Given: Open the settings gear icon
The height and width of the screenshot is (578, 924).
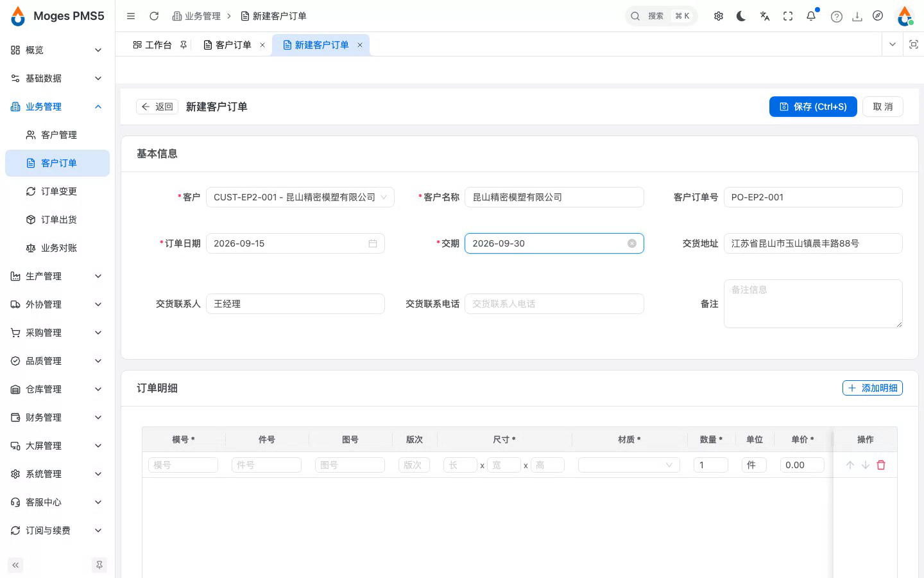Looking at the screenshot, I should (719, 16).
